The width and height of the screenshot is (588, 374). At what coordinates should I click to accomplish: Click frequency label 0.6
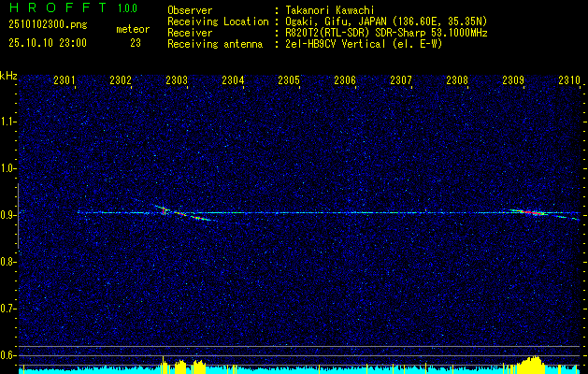click(x=7, y=355)
